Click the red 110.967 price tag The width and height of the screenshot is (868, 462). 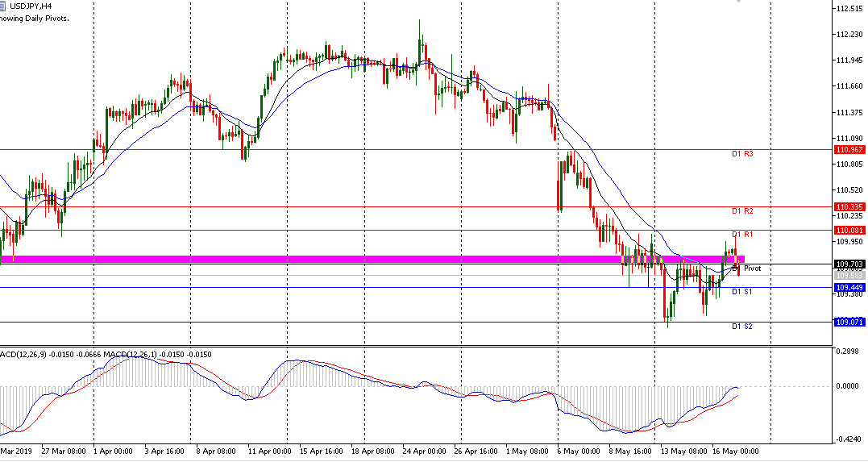851,150
